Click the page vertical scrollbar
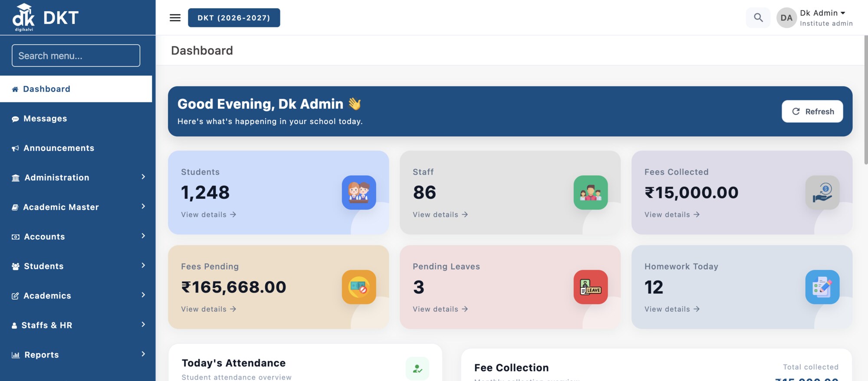This screenshot has width=868, height=381. click(x=866, y=100)
